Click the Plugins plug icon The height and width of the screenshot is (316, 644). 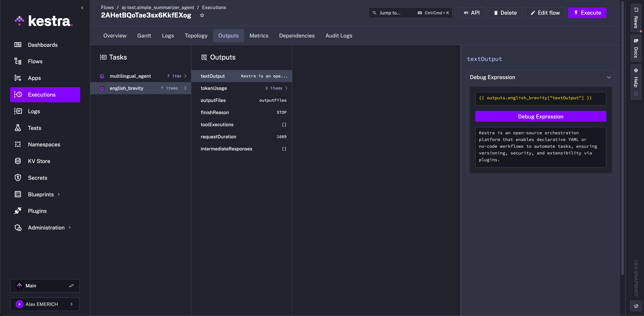click(x=18, y=211)
